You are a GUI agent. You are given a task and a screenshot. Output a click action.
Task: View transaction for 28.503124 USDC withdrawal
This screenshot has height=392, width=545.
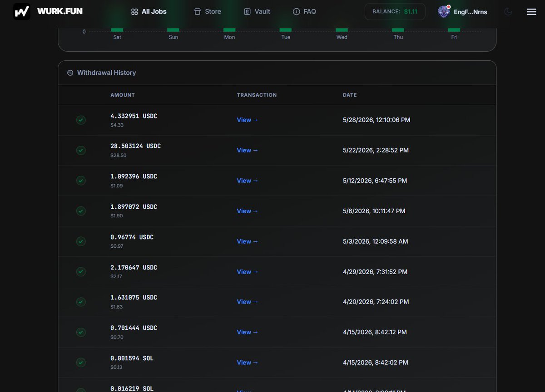tap(248, 150)
